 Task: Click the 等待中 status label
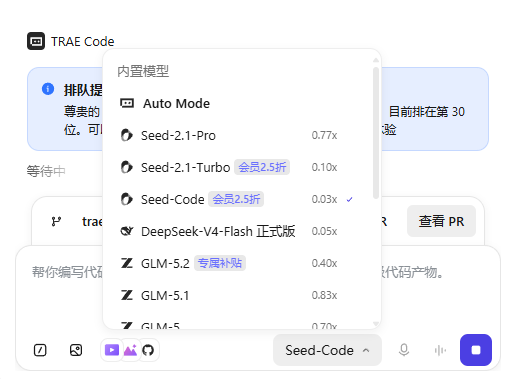click(x=46, y=171)
